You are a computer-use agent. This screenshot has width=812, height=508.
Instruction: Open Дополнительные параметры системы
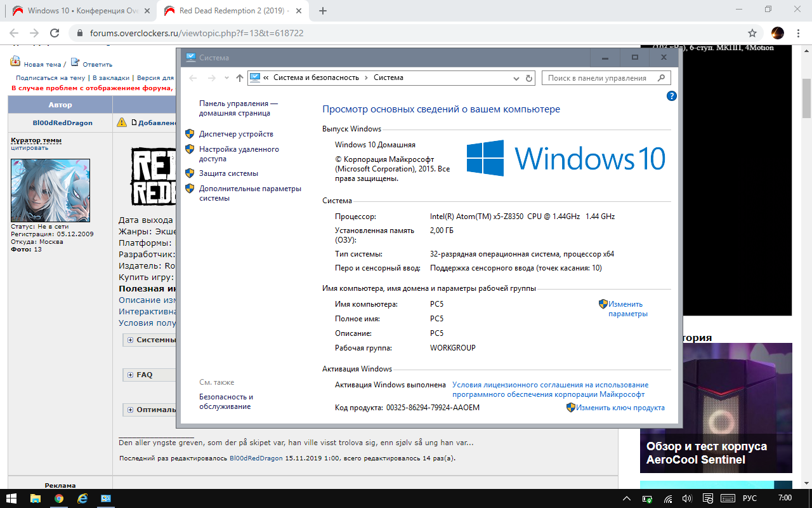coord(250,193)
